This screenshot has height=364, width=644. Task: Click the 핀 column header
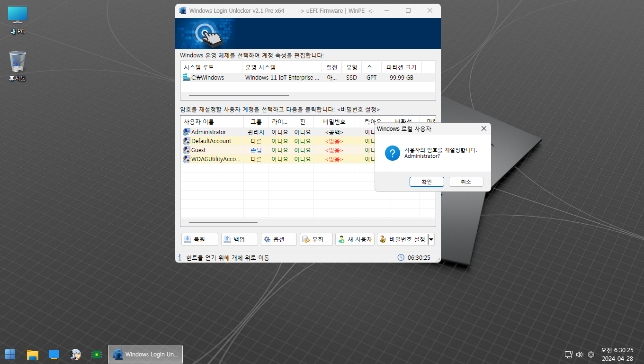click(x=302, y=122)
